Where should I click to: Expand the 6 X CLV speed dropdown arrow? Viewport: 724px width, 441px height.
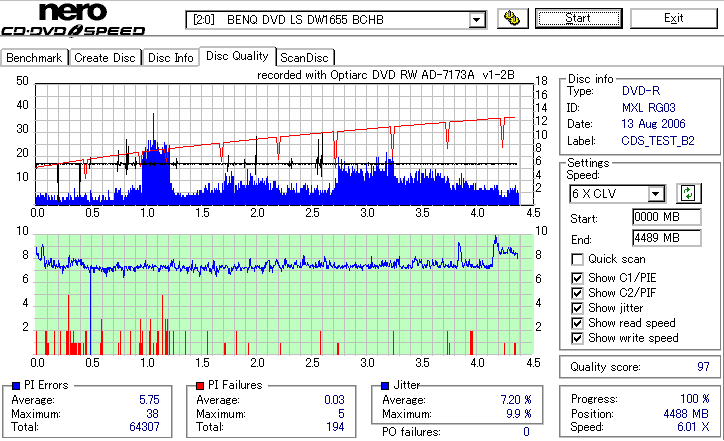tap(656, 194)
